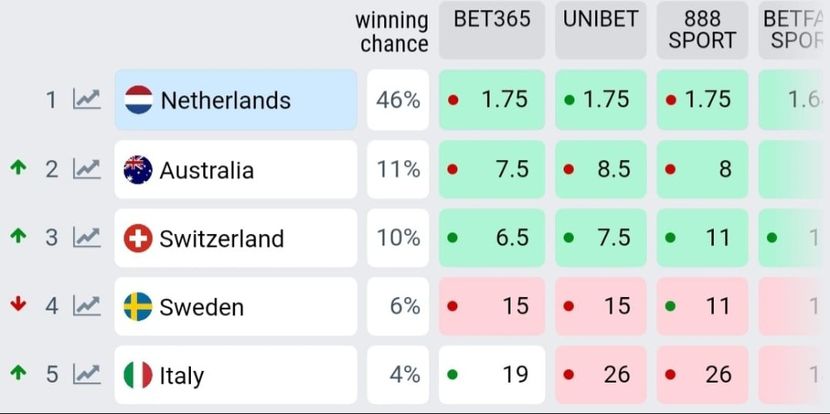
Task: Pick 888 Sport odds 11 for Switzerland
Action: click(x=702, y=238)
